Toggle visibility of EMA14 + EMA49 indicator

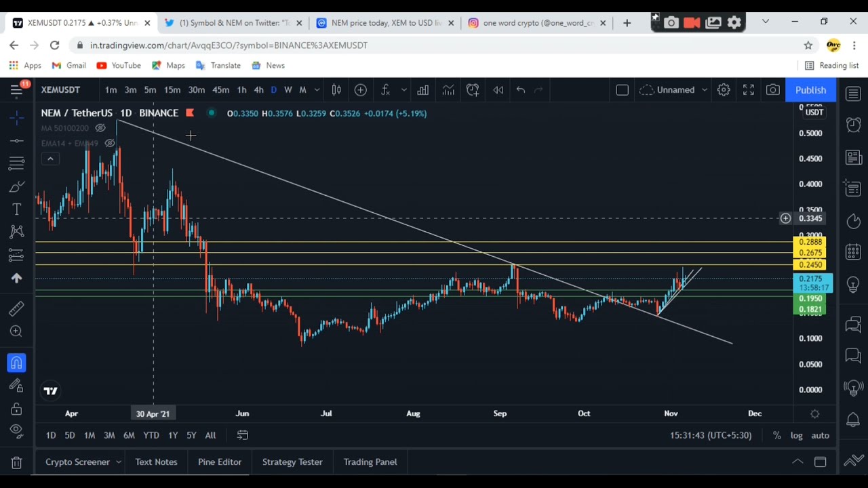(110, 144)
